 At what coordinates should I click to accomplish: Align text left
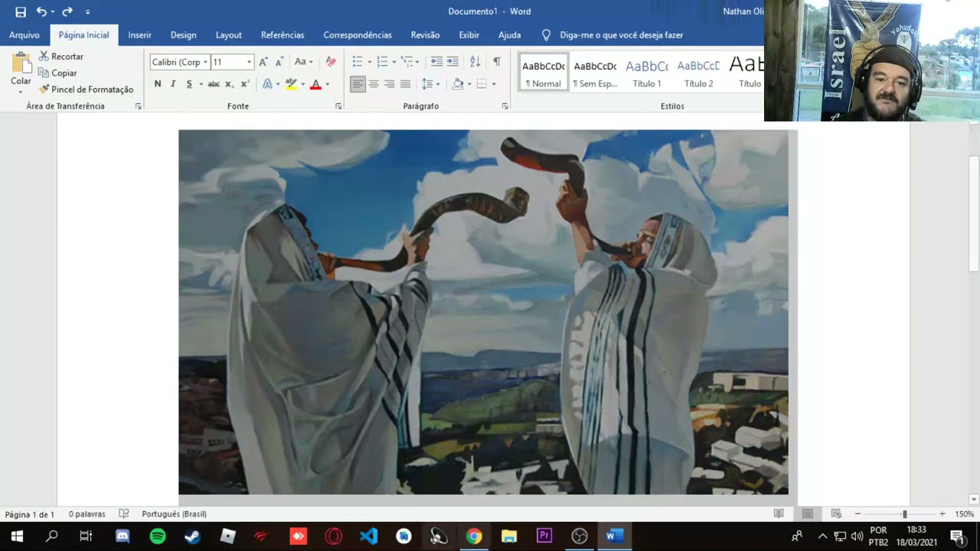(358, 84)
